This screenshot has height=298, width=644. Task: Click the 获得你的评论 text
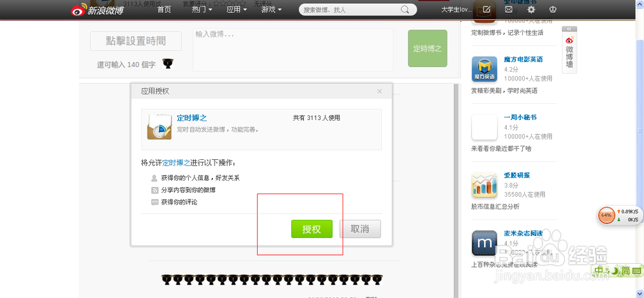click(x=179, y=202)
